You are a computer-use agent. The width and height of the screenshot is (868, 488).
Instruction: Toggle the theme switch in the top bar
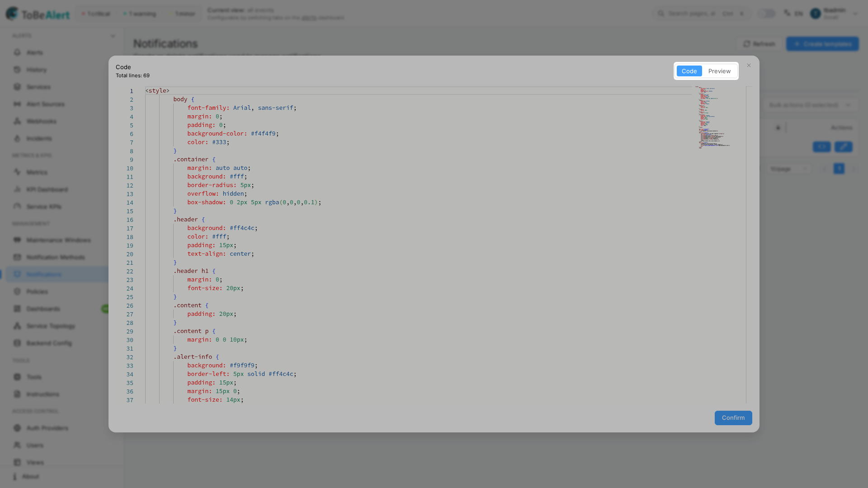click(767, 14)
